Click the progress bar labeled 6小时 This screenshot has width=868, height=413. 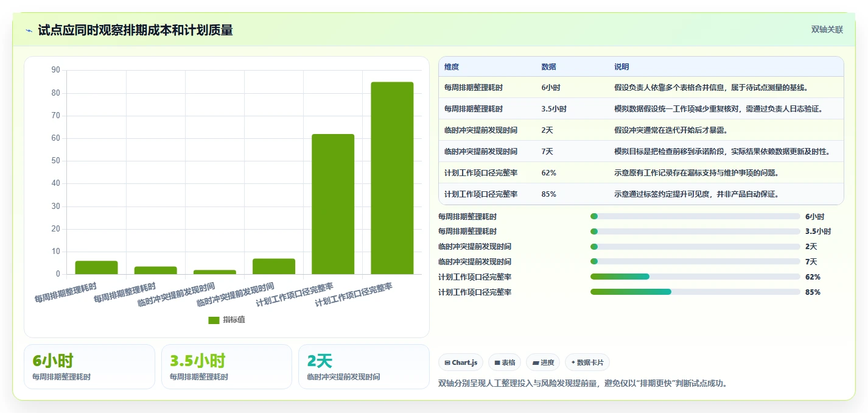(x=695, y=216)
